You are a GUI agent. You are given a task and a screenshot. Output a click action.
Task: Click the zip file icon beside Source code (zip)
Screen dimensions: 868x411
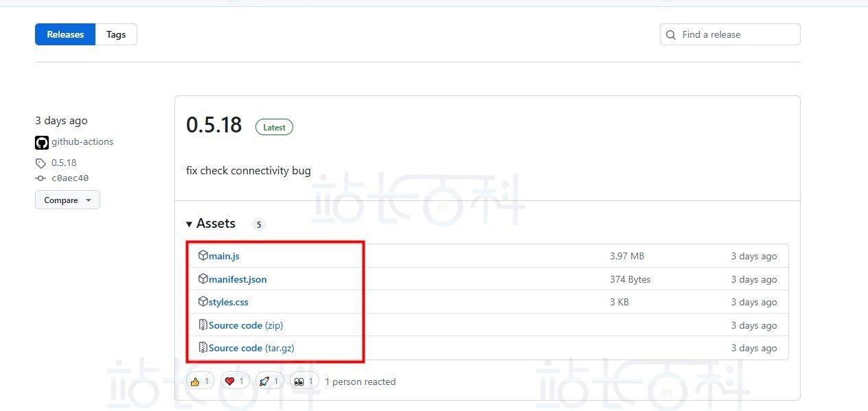[203, 325]
